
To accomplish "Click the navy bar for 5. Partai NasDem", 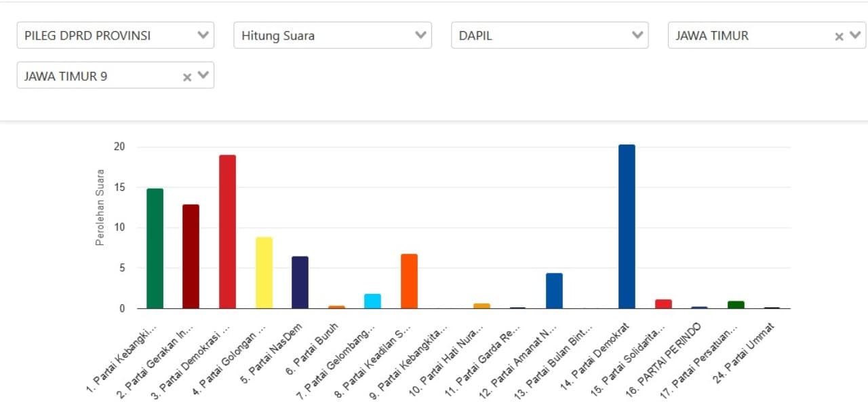I will 300,282.
